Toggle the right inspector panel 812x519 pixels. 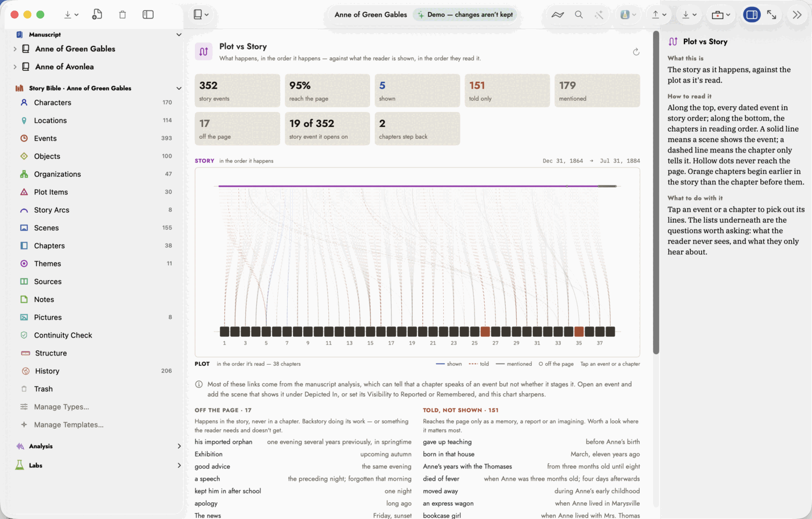(x=752, y=14)
